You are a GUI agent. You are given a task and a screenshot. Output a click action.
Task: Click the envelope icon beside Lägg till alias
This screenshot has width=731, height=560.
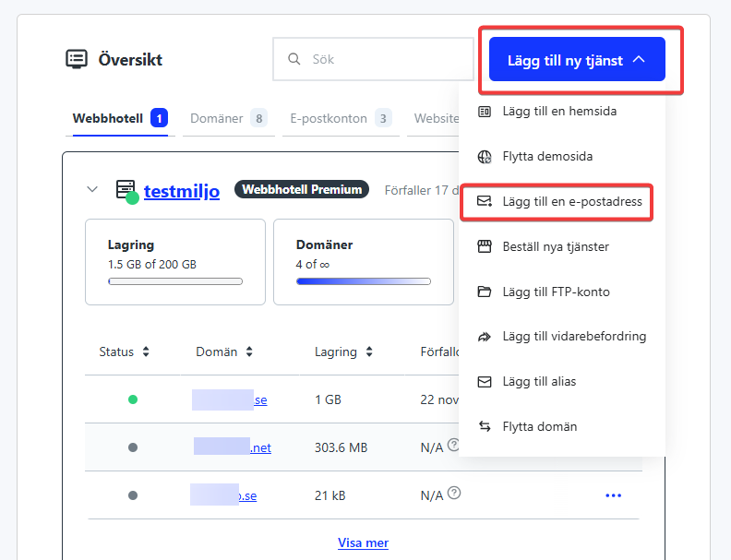point(485,381)
